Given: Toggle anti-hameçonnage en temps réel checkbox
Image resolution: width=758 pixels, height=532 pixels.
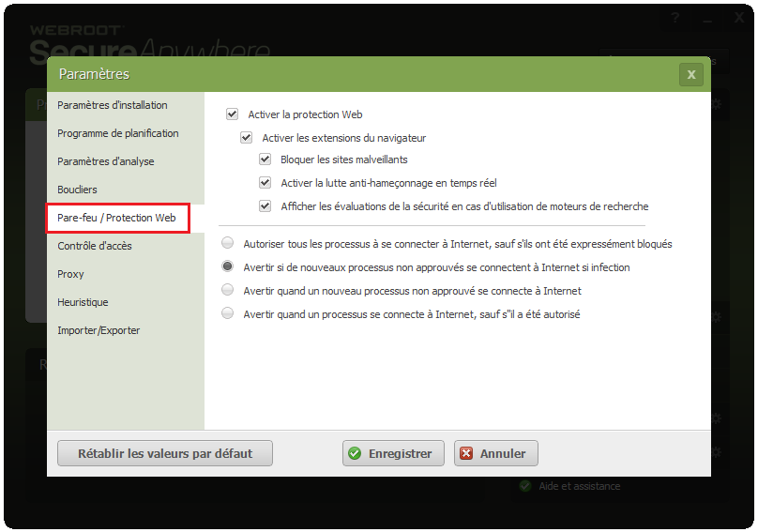Looking at the screenshot, I should (265, 182).
